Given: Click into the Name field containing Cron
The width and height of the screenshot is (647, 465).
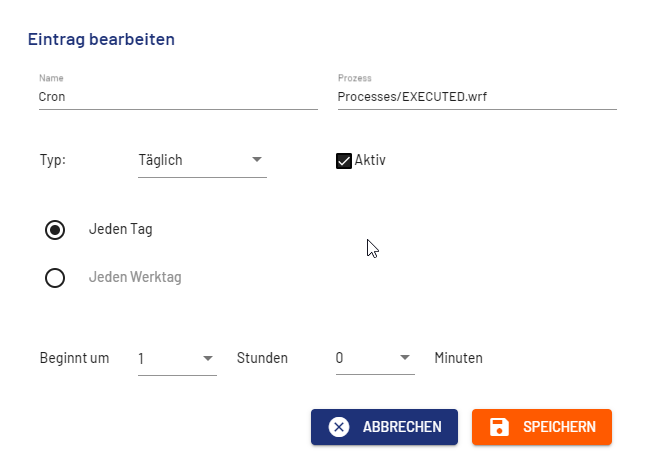Looking at the screenshot, I should point(177,97).
